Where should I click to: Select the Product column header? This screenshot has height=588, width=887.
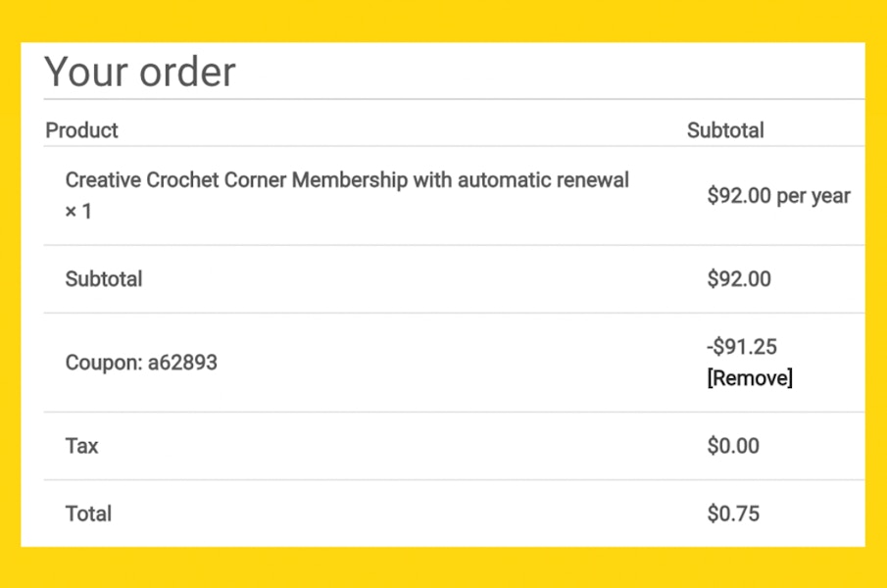pyautogui.click(x=81, y=130)
